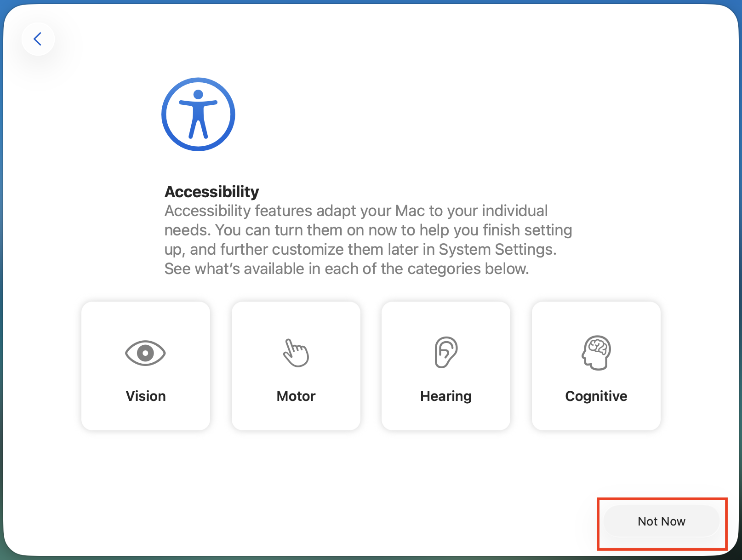Click the first line of the description paragraph
The width and height of the screenshot is (742, 560).
point(356,211)
